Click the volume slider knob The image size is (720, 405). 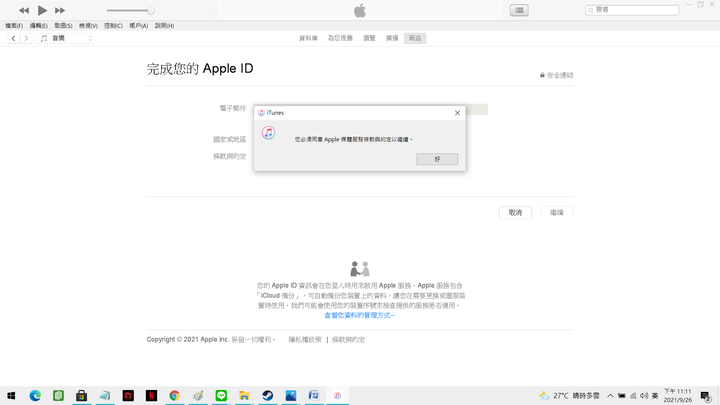click(151, 10)
